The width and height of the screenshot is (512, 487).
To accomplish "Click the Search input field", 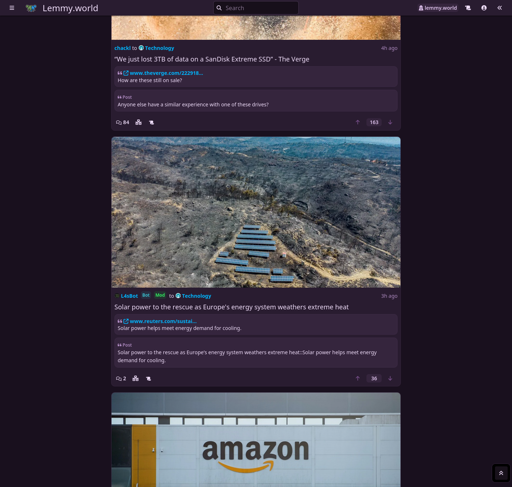I will [256, 8].
